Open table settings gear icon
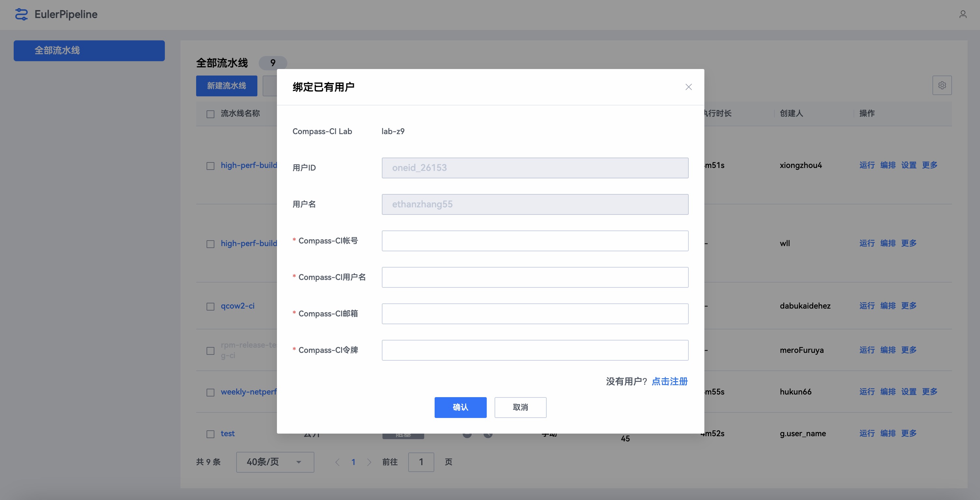This screenshot has height=500, width=980. 942,86
